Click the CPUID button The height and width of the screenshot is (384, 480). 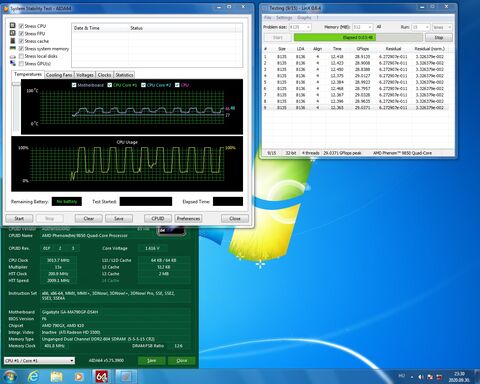point(158,219)
